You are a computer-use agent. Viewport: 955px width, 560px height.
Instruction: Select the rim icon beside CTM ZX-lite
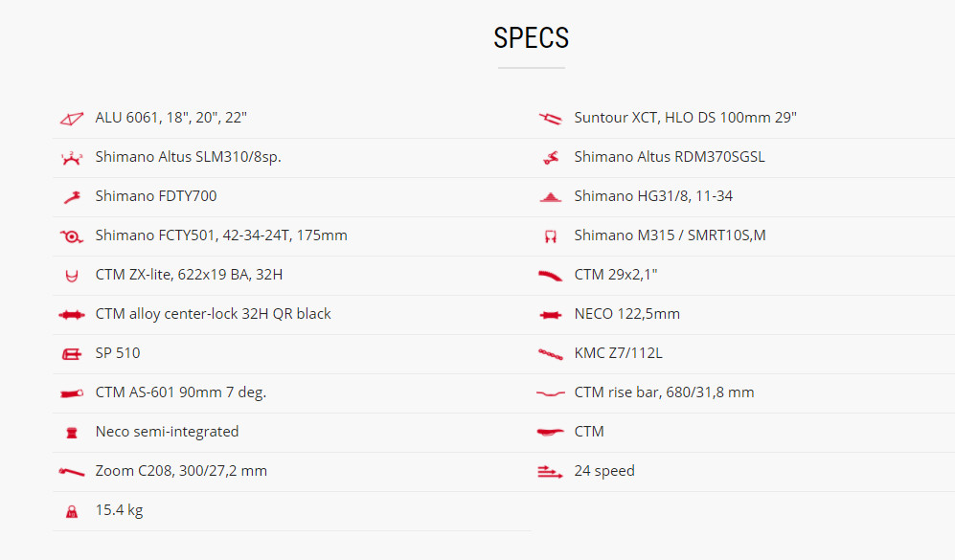click(x=71, y=276)
